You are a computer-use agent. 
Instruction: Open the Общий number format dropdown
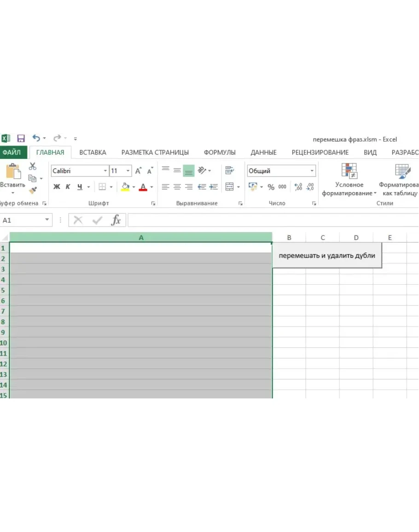point(312,171)
